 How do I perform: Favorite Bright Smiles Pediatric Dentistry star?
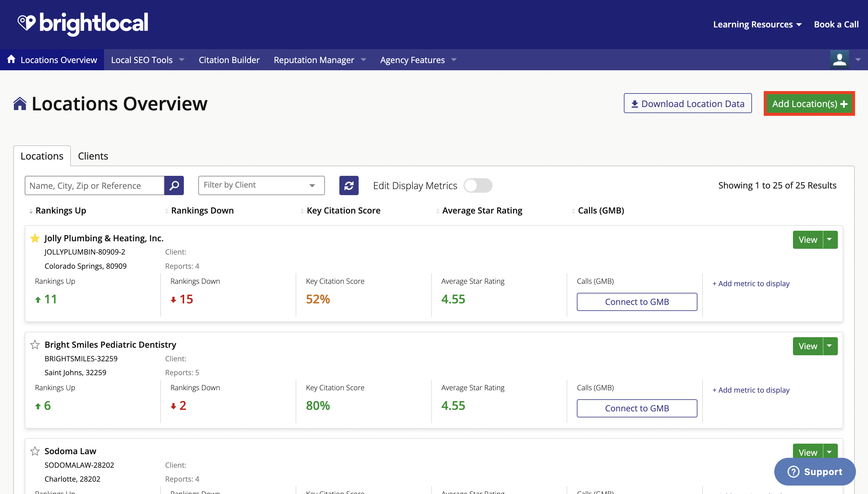pos(35,345)
